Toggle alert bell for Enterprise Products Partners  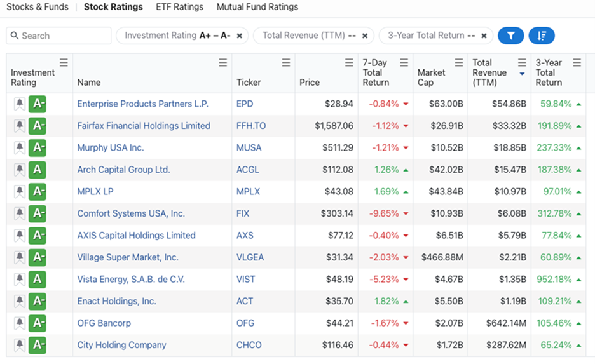tap(19, 104)
